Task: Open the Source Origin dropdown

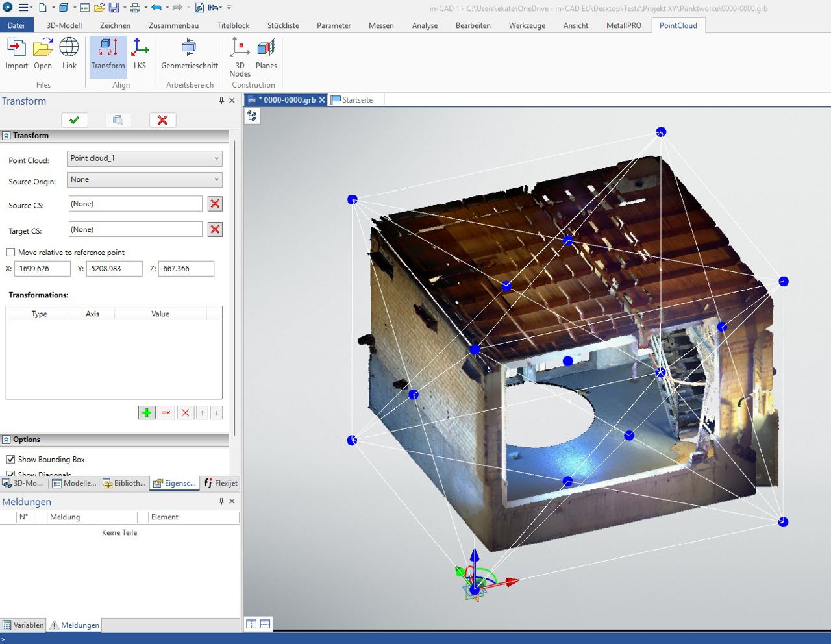Action: (216, 179)
